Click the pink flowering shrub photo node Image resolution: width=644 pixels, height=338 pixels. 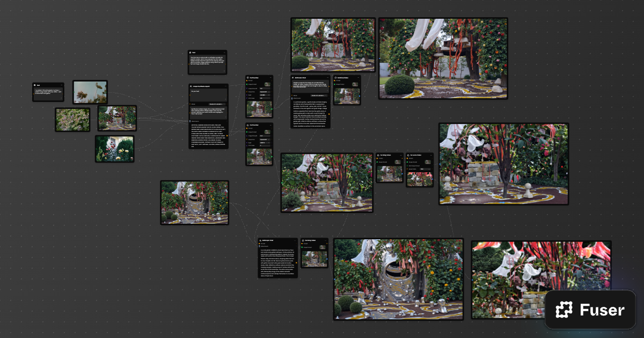pyautogui.click(x=72, y=120)
